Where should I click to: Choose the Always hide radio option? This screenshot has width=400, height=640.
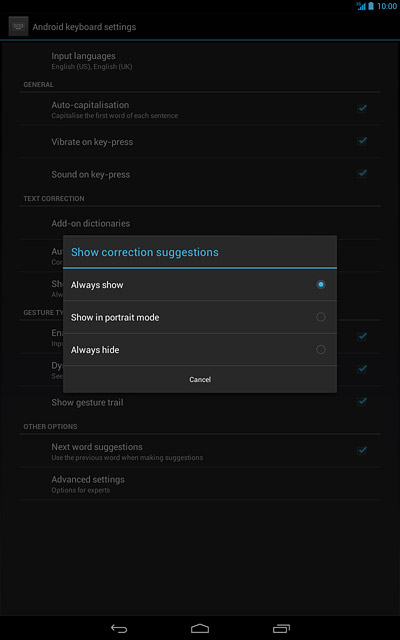tap(321, 350)
